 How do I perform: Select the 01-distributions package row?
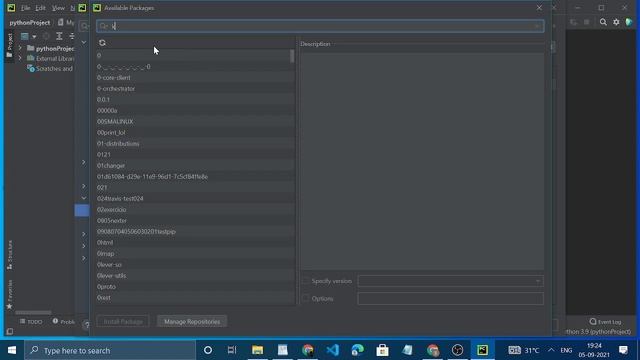(196, 144)
